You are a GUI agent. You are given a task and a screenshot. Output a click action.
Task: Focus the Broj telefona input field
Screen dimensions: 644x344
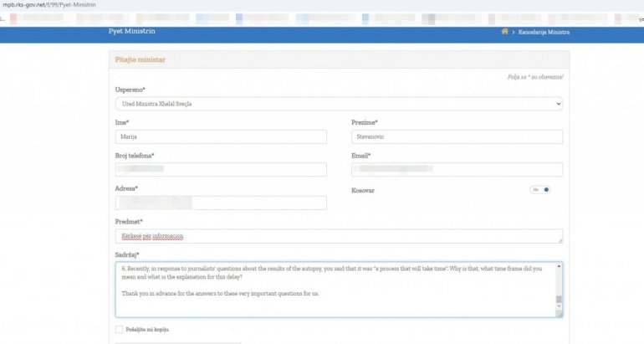[220, 170]
